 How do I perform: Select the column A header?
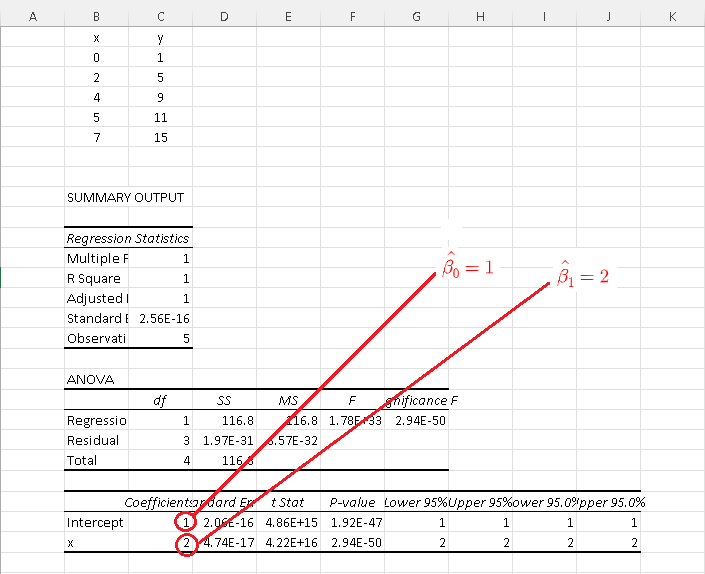32,17
